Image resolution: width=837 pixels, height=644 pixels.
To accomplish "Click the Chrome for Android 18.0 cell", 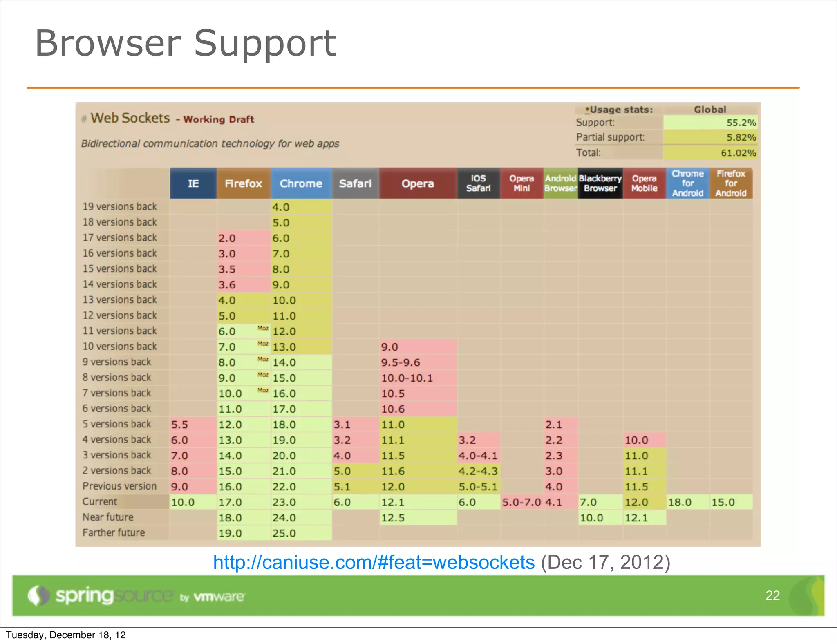I will point(688,502).
